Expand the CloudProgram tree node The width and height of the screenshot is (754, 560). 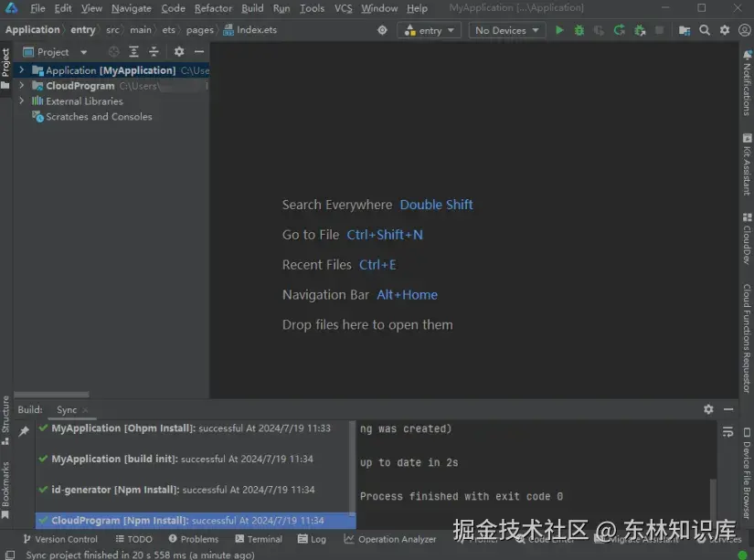point(21,86)
